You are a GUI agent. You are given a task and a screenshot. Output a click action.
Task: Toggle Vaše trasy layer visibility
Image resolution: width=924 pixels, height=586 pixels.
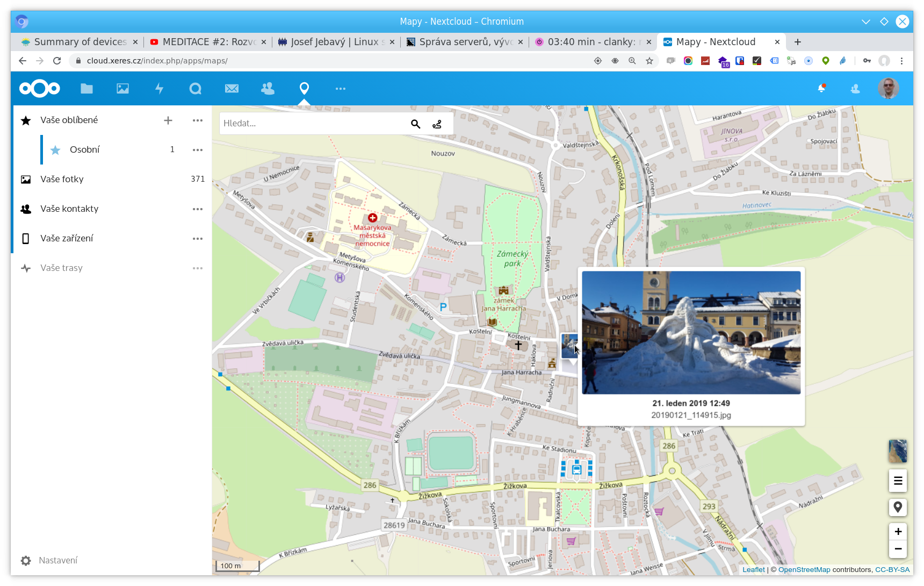click(61, 268)
